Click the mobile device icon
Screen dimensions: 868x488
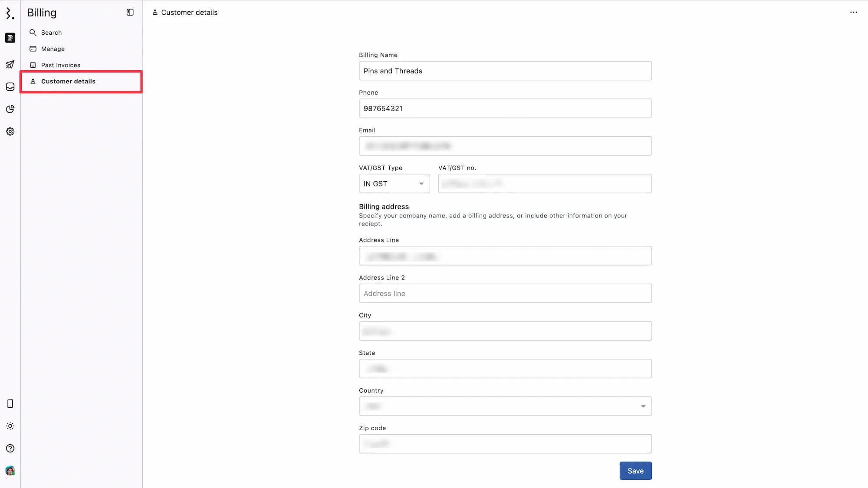pyautogui.click(x=10, y=404)
